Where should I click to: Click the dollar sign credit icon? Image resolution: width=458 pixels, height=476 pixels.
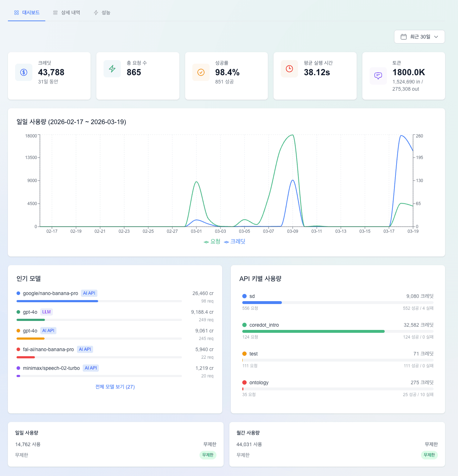[x=24, y=72]
